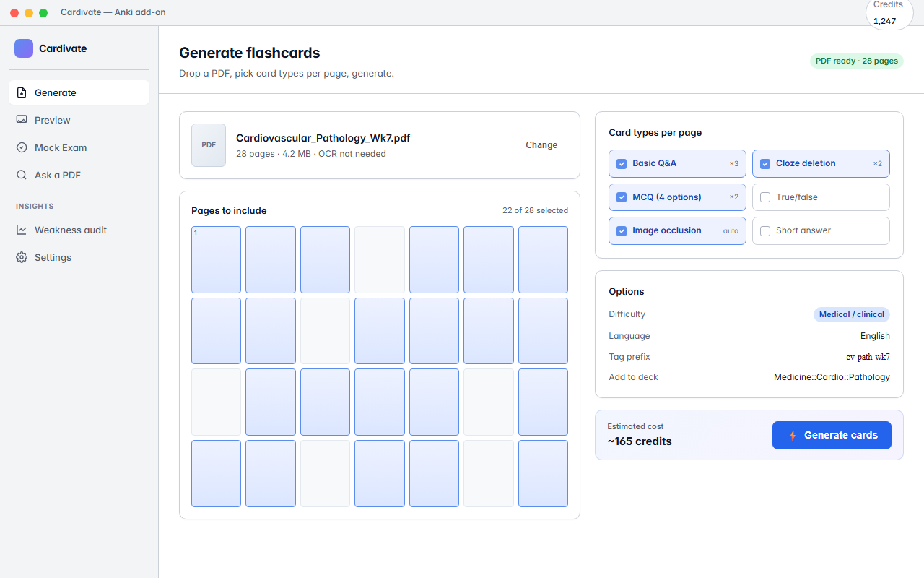Click the lightning bolt on Generate cards
Viewport: 924px width, 578px height.
793,435
